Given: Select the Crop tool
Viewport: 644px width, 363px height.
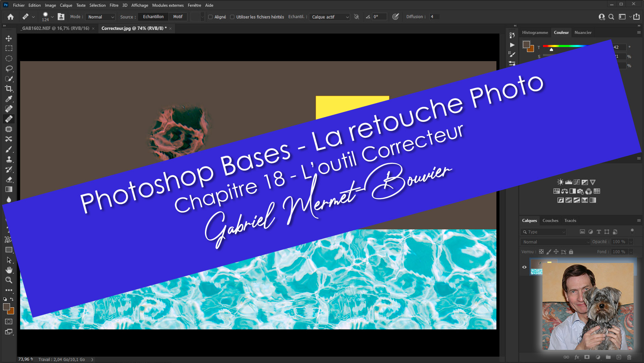Looking at the screenshot, I should click(9, 89).
